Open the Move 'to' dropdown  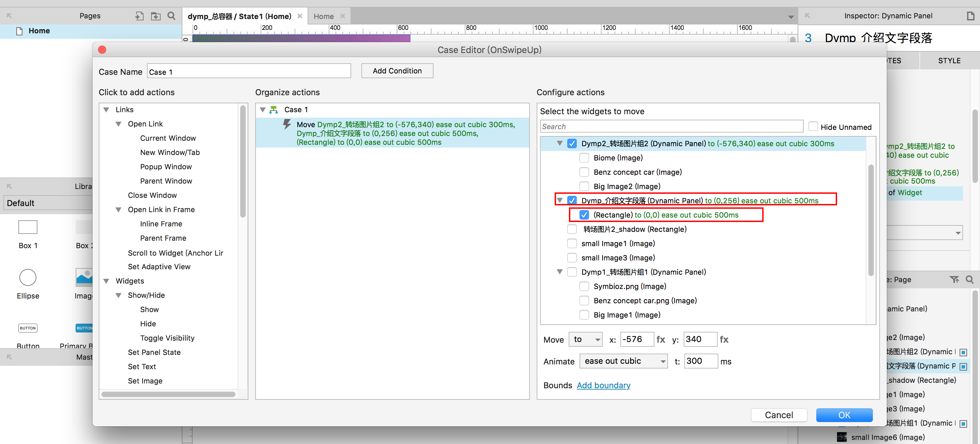pyautogui.click(x=586, y=340)
